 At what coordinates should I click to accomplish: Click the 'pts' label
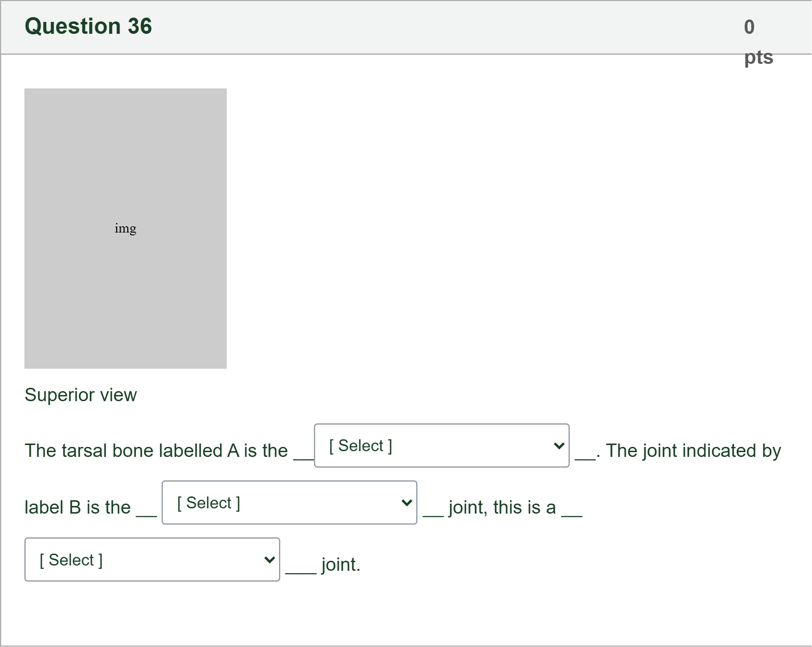pyautogui.click(x=758, y=57)
